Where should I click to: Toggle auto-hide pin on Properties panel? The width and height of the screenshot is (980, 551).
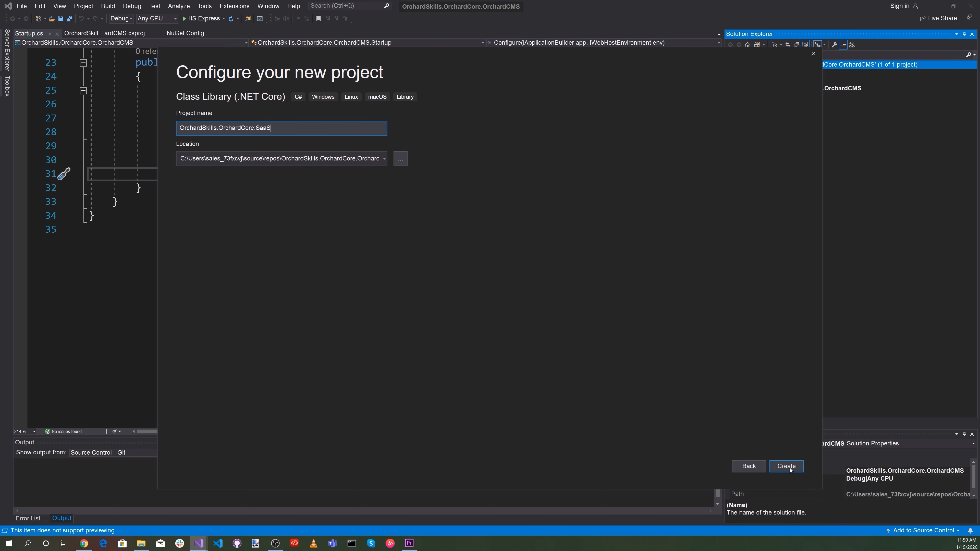point(964,434)
